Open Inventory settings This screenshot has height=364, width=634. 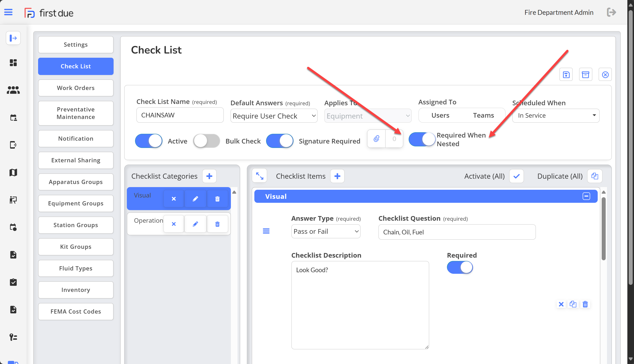(x=75, y=290)
